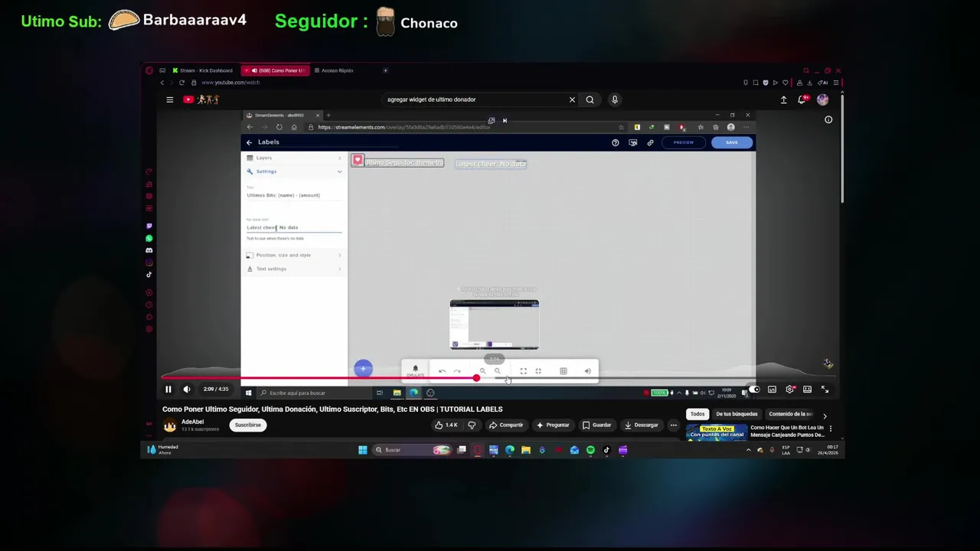Select the De tus búsquedas chip
Viewport: 980px width, 551px height.
(737, 414)
